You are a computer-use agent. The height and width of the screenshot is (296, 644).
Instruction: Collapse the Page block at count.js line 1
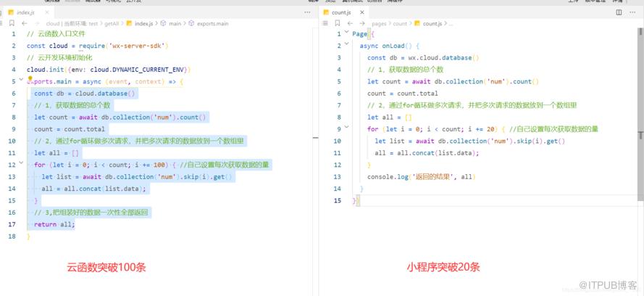click(347, 32)
